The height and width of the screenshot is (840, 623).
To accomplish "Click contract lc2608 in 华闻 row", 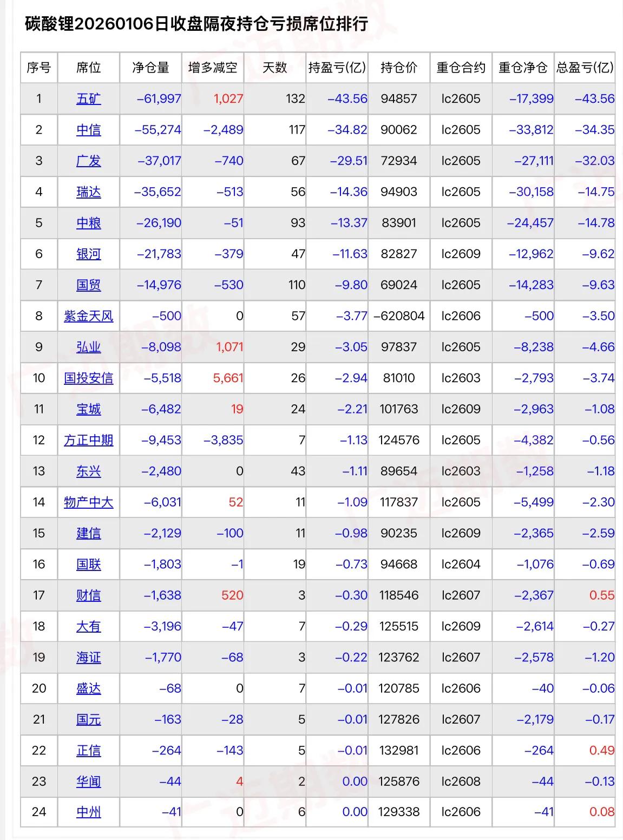I will (x=461, y=782).
